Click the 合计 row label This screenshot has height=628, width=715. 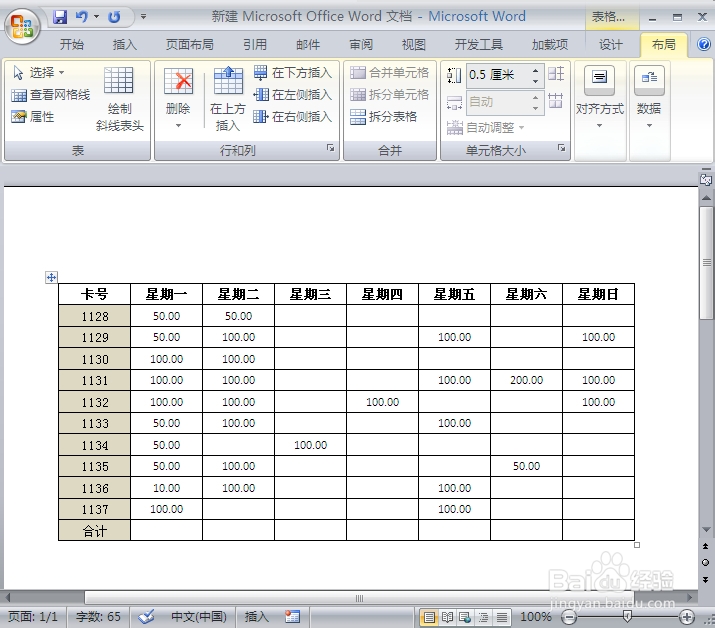click(94, 530)
